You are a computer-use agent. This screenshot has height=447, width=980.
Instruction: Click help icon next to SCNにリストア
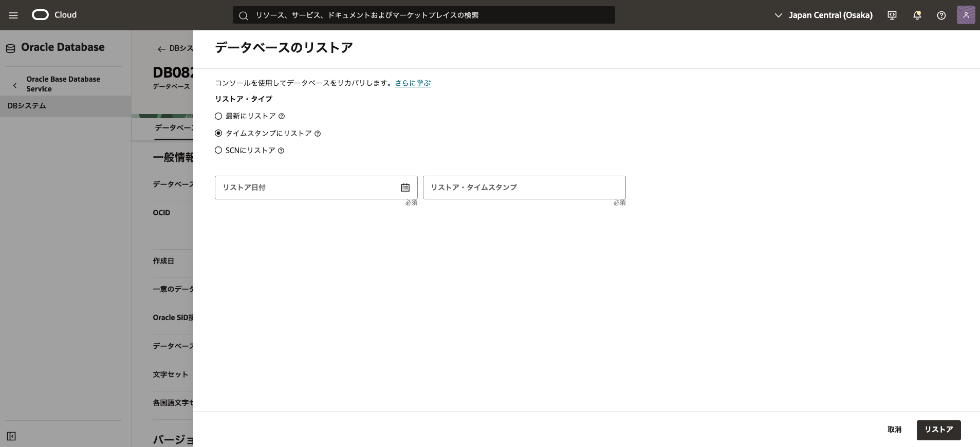[x=281, y=151]
